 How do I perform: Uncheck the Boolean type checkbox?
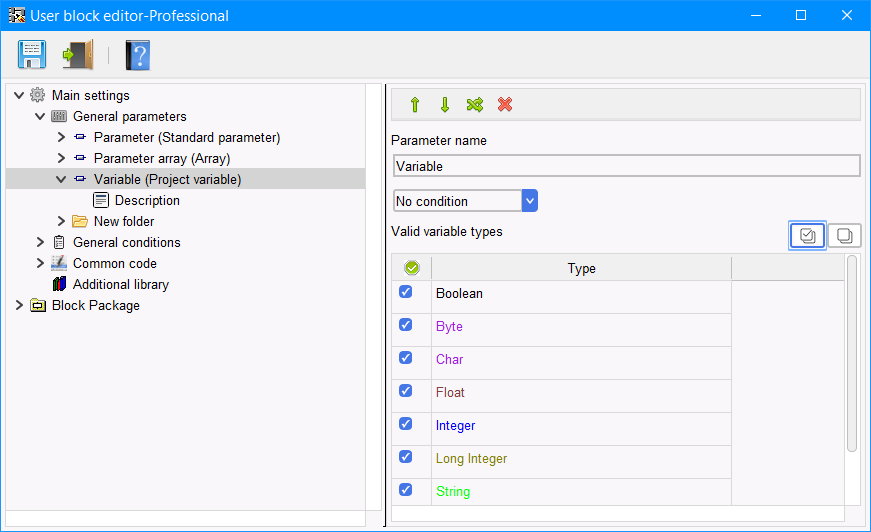[406, 292]
